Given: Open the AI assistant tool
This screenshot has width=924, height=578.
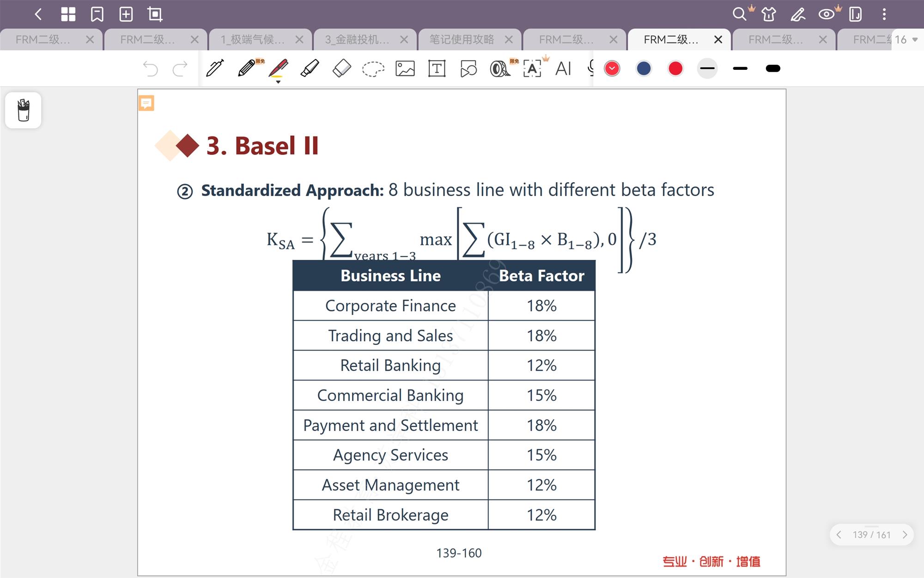Looking at the screenshot, I should (563, 68).
